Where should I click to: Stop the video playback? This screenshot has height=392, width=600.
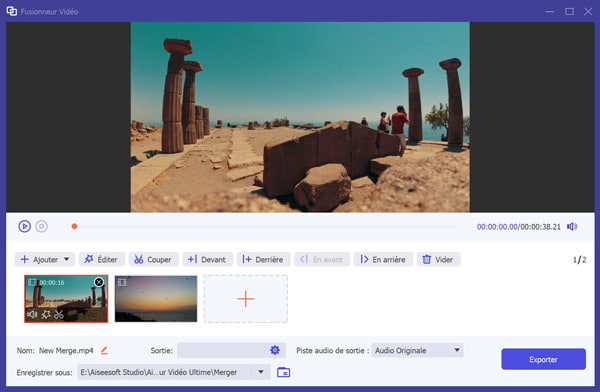(x=42, y=226)
